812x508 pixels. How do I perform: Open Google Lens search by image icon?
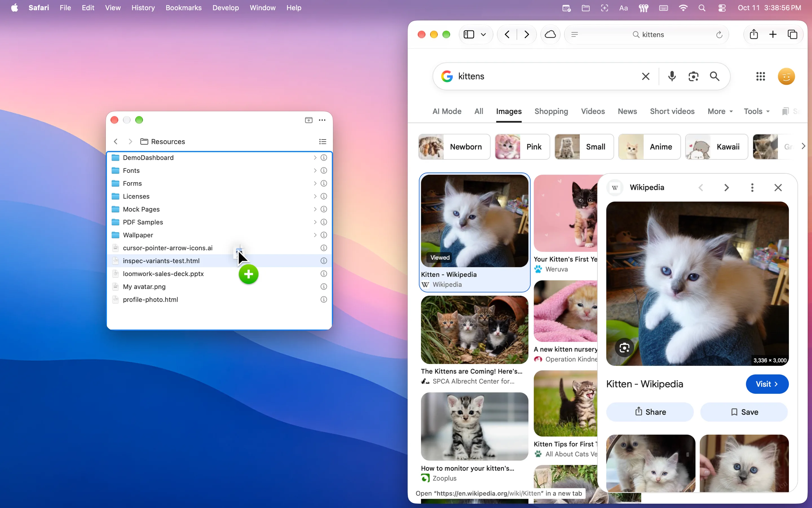tap(693, 76)
